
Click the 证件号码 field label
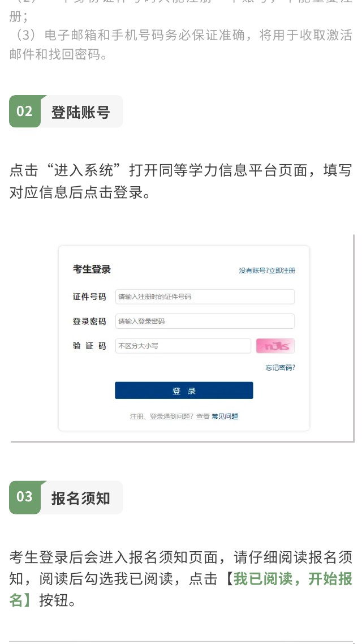(x=89, y=297)
